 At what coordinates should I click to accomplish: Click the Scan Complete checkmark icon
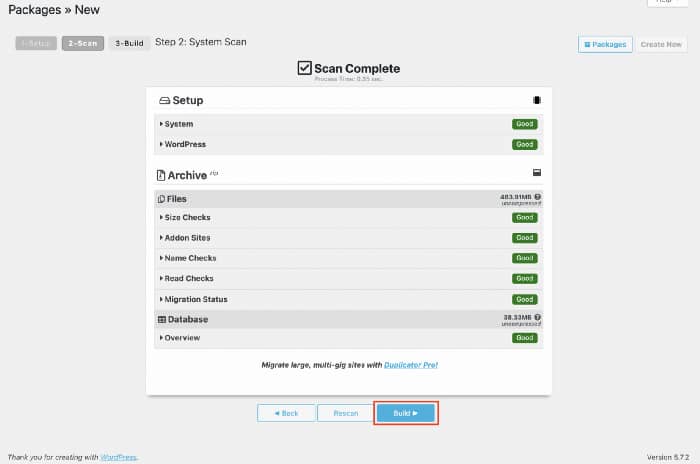tap(305, 68)
